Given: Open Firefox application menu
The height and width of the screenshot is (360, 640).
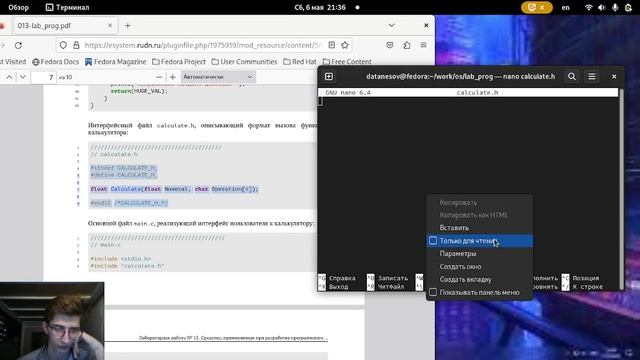Looking at the screenshot, I should 423,45.
